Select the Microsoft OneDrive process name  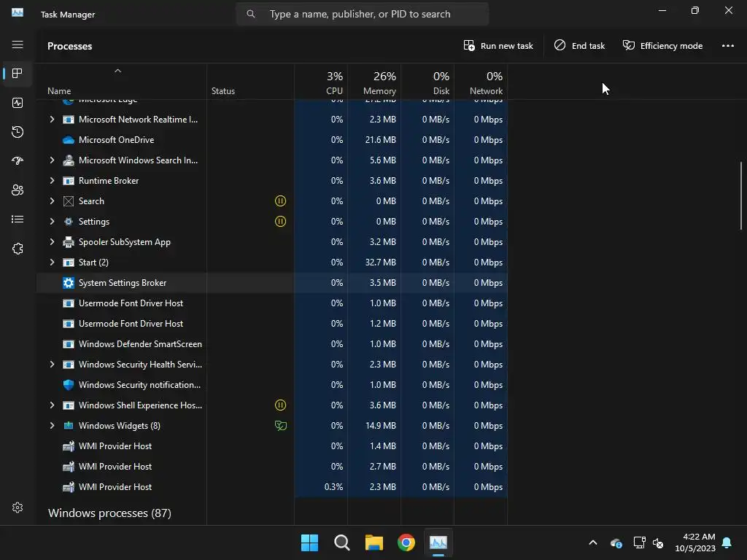pyautogui.click(x=116, y=140)
